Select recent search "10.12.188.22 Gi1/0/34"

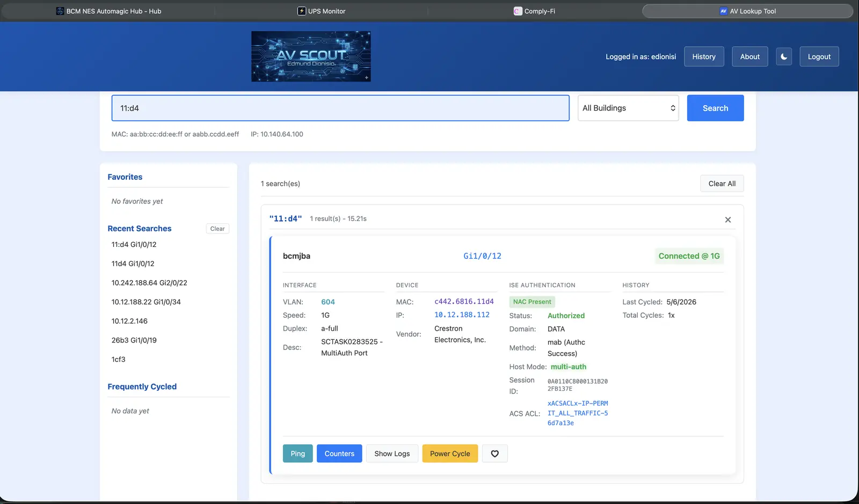tap(146, 302)
